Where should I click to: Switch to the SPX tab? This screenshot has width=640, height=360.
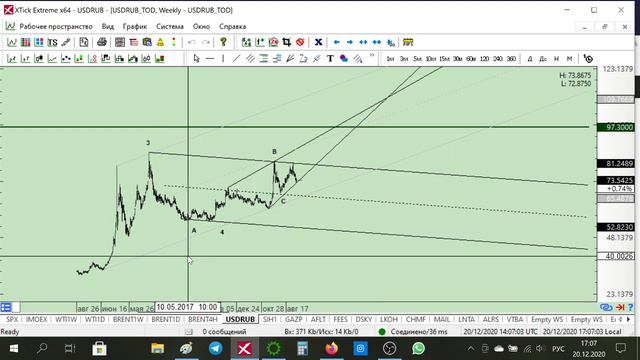(12, 319)
